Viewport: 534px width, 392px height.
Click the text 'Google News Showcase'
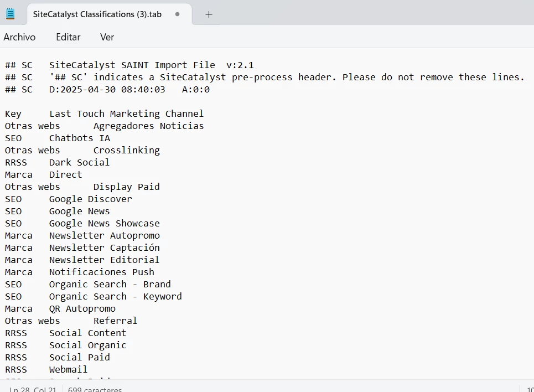coord(104,224)
